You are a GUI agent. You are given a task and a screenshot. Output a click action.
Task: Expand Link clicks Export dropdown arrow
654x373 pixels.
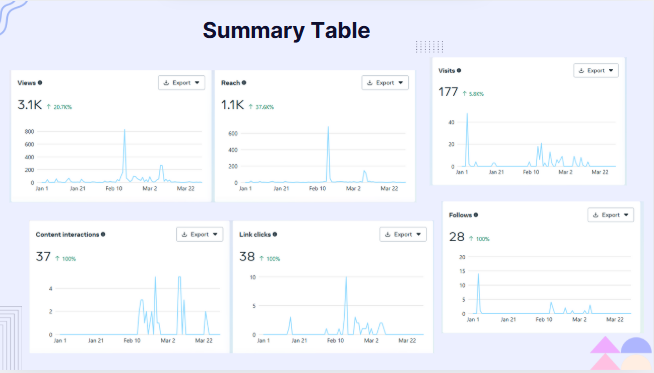pyautogui.click(x=418, y=234)
